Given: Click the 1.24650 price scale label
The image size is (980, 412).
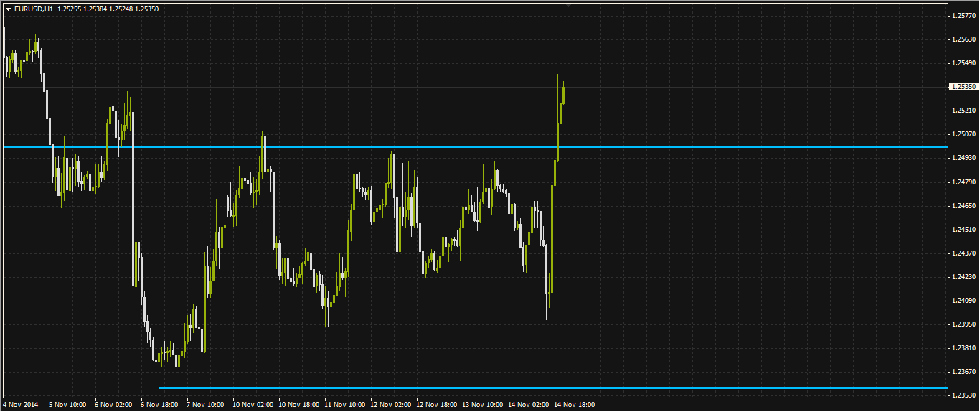Looking at the screenshot, I should coord(963,206).
